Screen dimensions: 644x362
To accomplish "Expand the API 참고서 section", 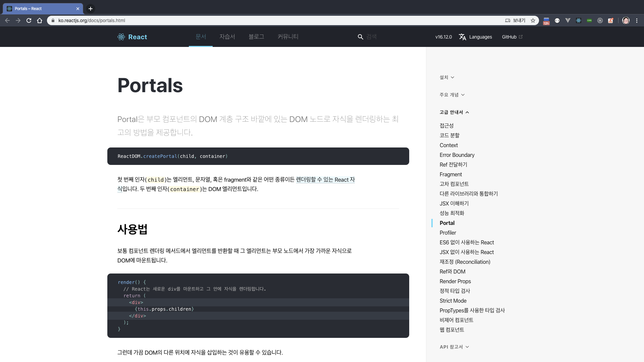I will 454,347.
